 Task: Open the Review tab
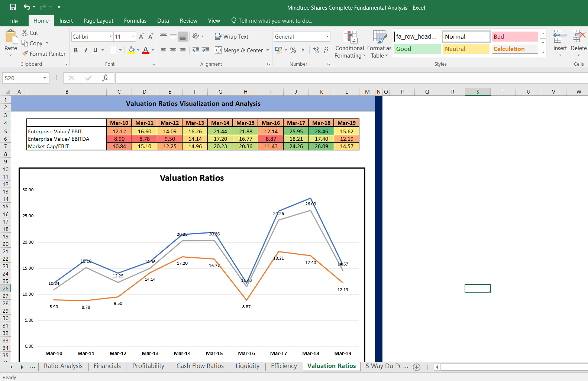click(x=188, y=21)
